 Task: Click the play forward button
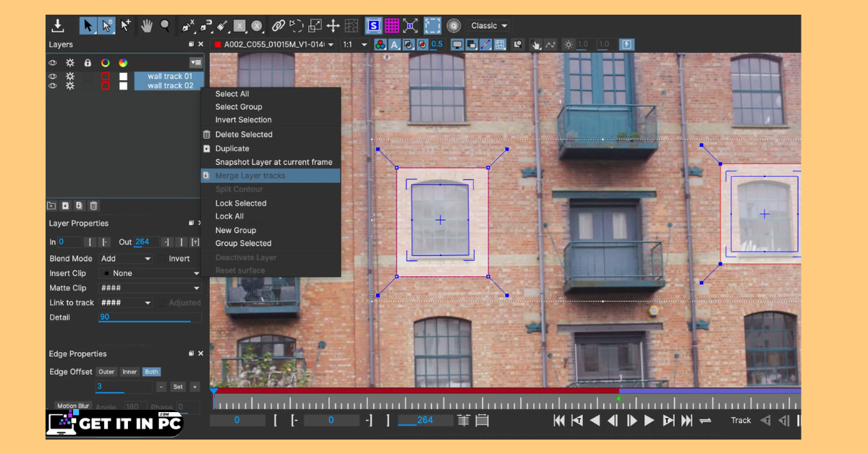tap(649, 420)
